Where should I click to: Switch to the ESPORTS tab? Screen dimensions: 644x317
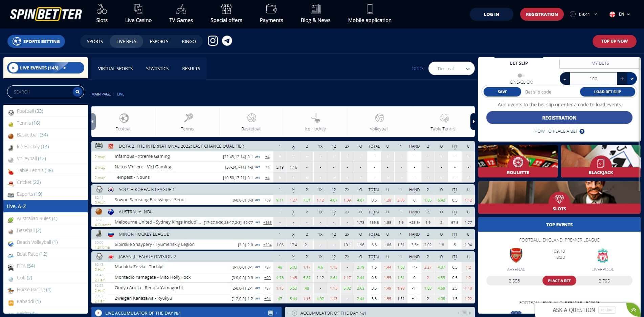pos(159,41)
